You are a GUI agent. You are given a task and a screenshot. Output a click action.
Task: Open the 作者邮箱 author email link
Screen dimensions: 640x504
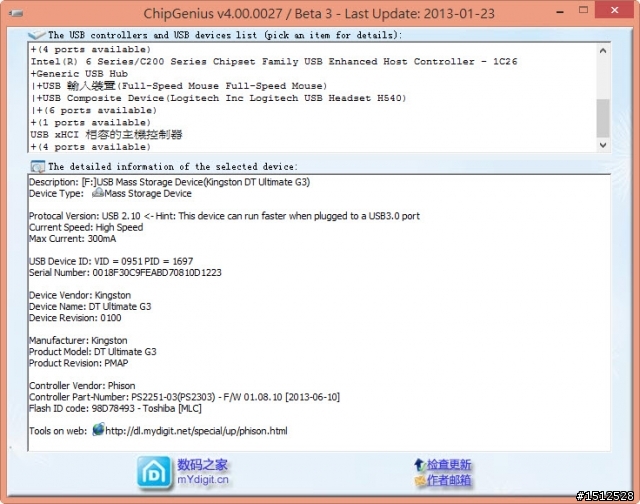point(449,480)
